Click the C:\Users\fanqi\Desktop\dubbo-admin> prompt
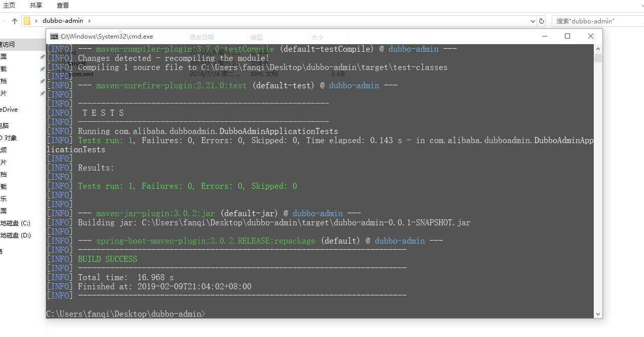The width and height of the screenshot is (644, 337). (x=126, y=314)
